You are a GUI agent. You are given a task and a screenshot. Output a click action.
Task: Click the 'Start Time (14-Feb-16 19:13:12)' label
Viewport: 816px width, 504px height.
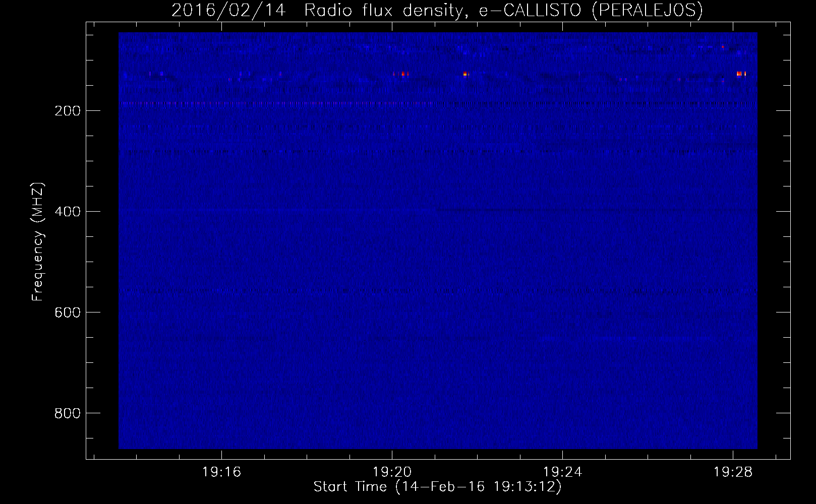point(437,487)
